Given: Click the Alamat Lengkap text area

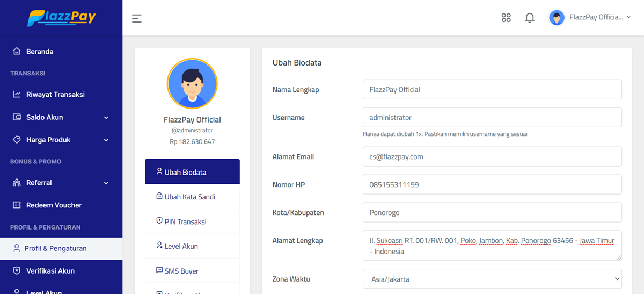Looking at the screenshot, I should click(x=492, y=246).
